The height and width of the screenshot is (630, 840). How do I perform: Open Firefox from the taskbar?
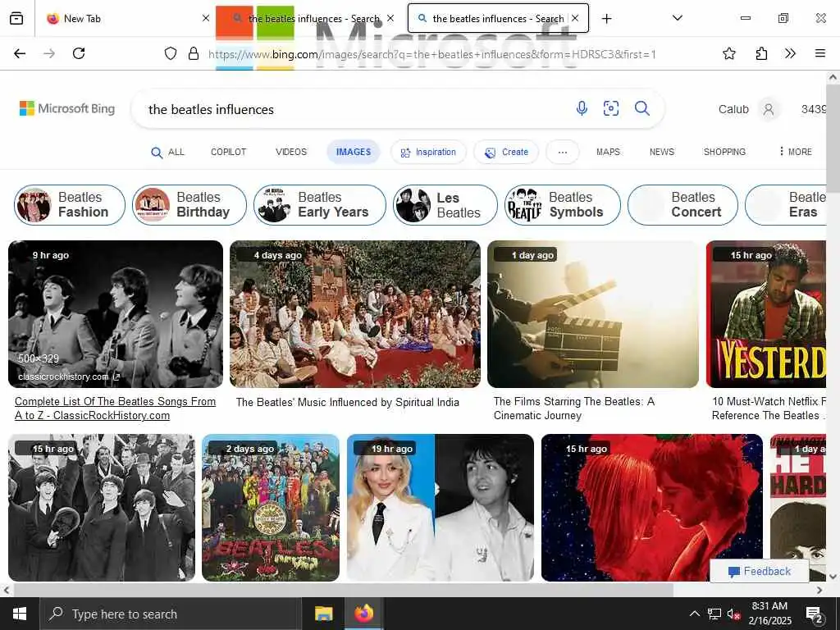tap(363, 614)
